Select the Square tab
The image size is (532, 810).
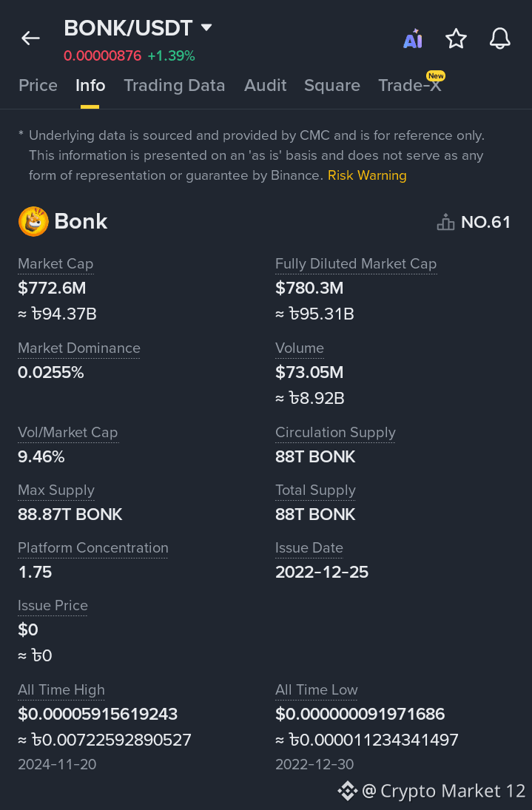[x=331, y=85]
